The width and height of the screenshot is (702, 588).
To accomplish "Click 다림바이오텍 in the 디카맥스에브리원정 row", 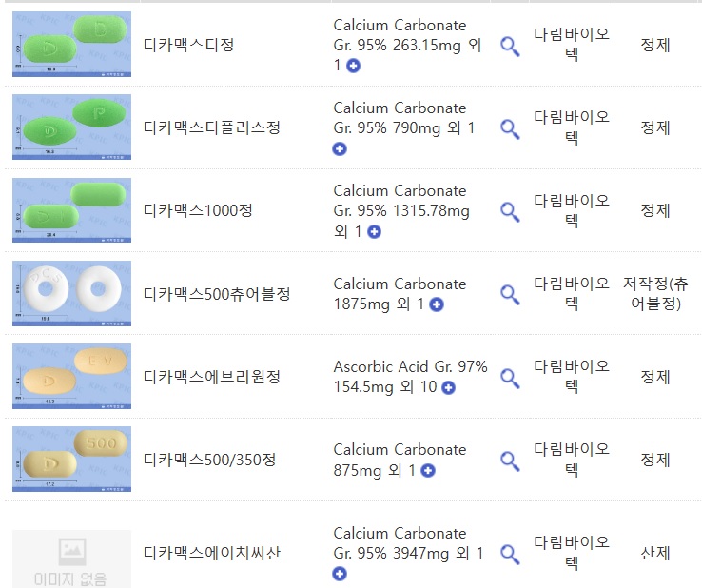I will [572, 376].
